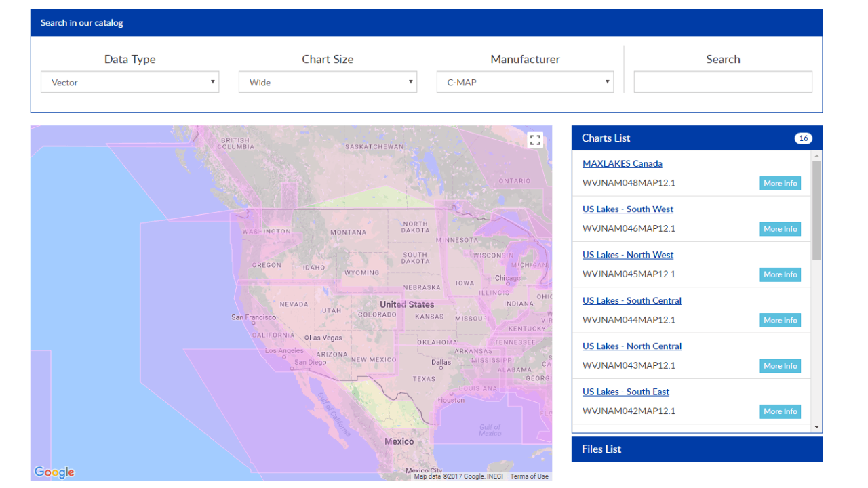Expand the Files List panel header
Screen dimensions: 868x488
coord(696,449)
